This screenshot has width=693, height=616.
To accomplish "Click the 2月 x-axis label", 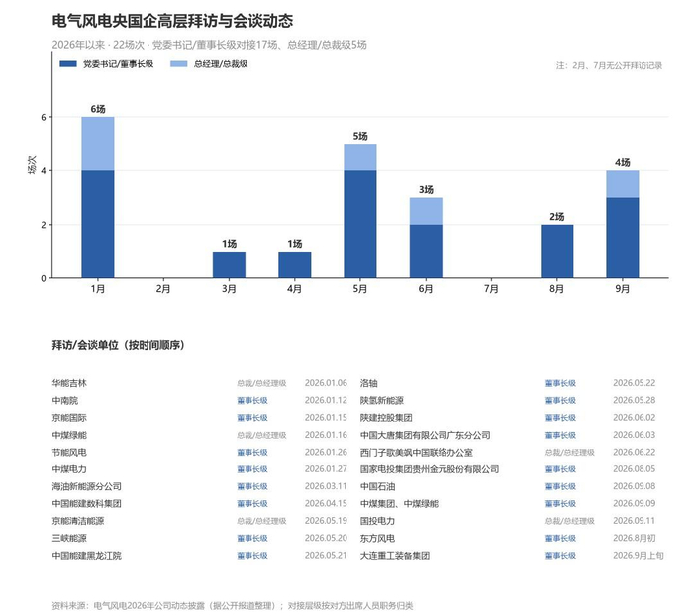I will tap(163, 289).
